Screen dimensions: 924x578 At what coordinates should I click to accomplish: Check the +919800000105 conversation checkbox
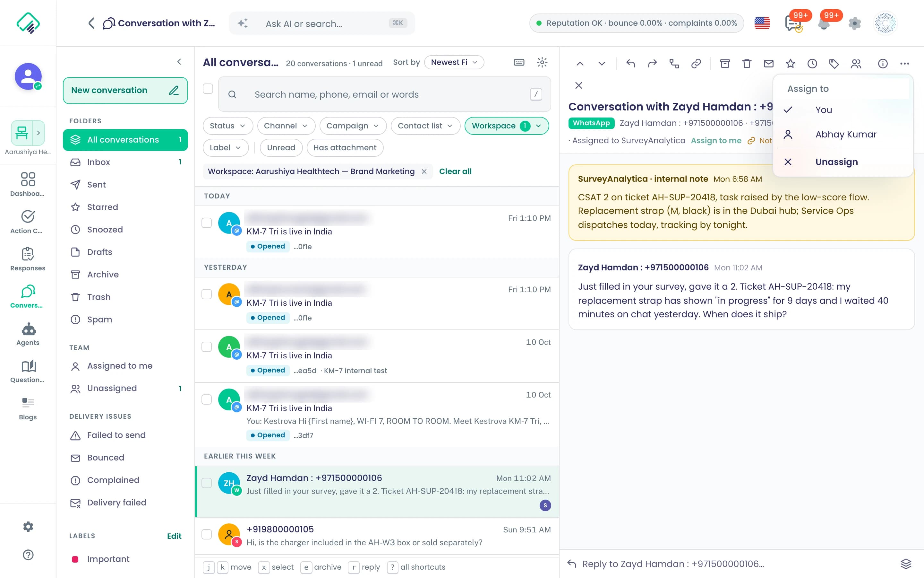[207, 534]
